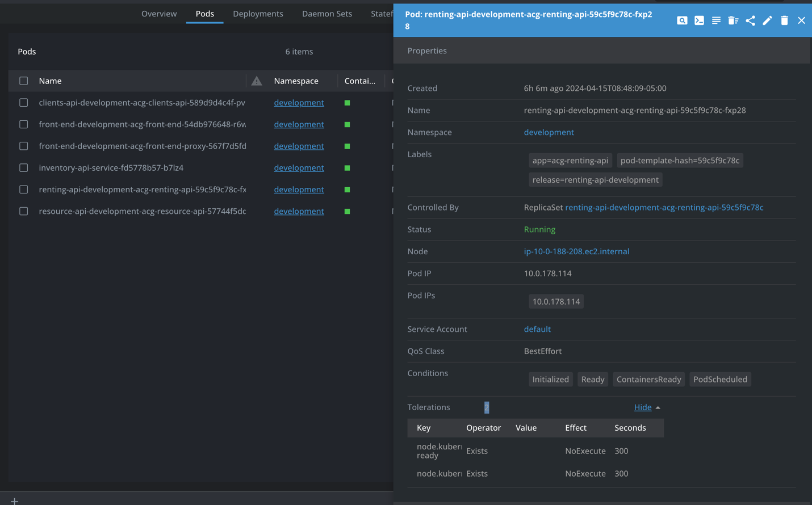
Task: Click the Created timestamp value
Action: pos(595,89)
